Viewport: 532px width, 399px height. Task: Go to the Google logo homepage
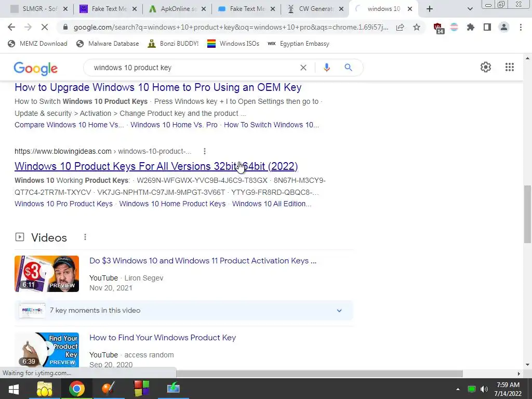click(36, 68)
